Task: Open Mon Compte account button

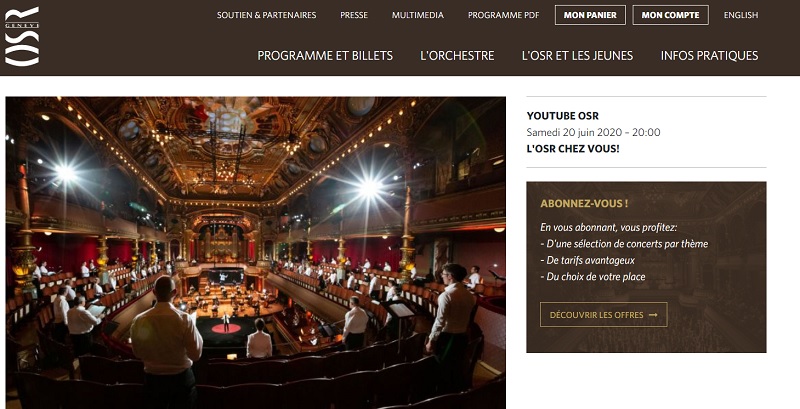Action: point(670,15)
